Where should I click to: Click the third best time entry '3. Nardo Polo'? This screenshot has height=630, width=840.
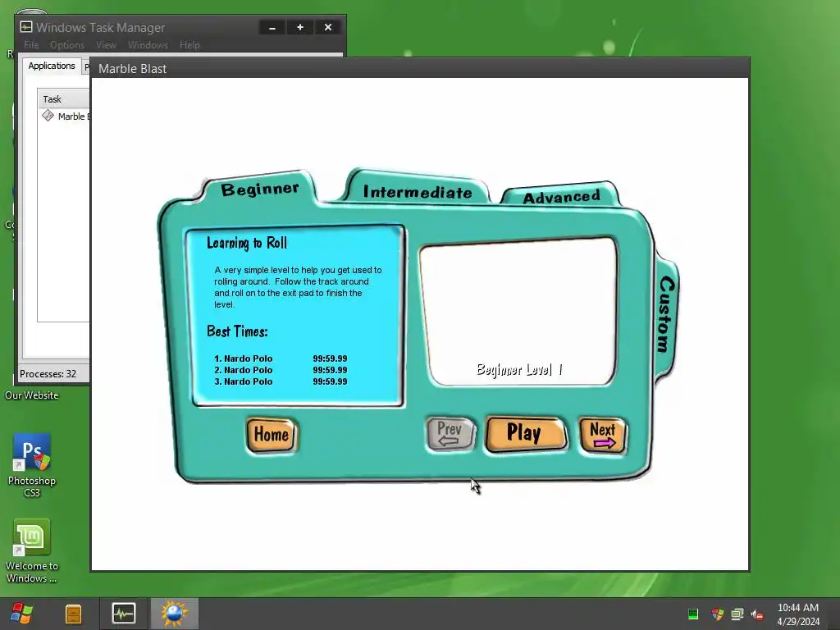tap(281, 382)
